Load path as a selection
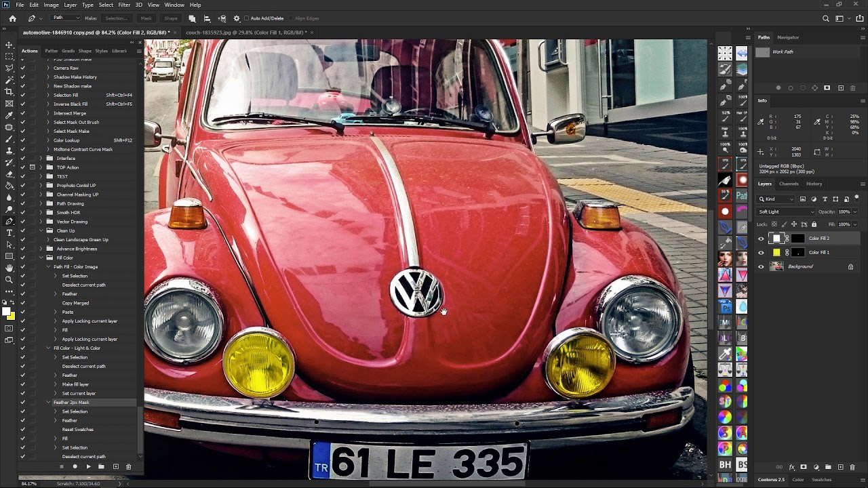 803,88
